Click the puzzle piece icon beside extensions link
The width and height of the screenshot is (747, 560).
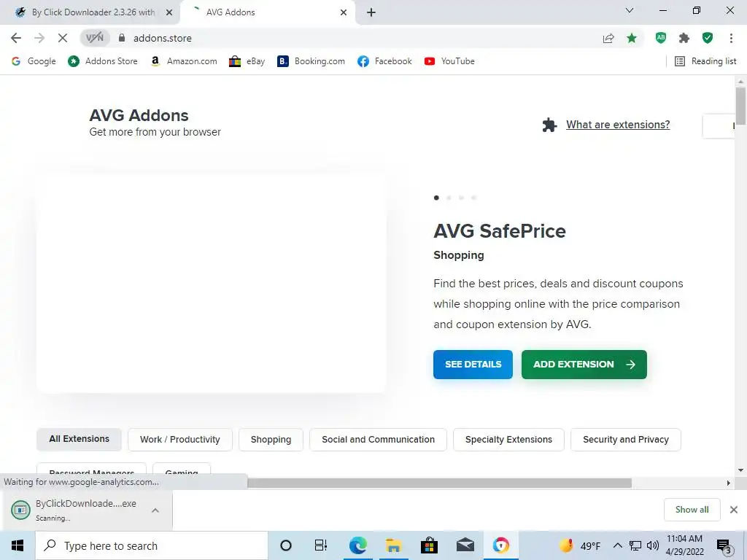click(x=550, y=125)
